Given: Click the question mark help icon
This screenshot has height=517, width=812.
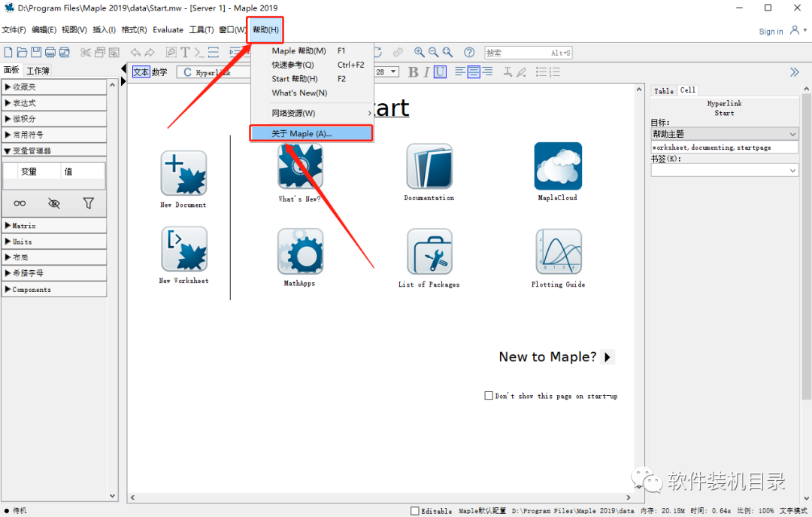Looking at the screenshot, I should pyautogui.click(x=469, y=53).
